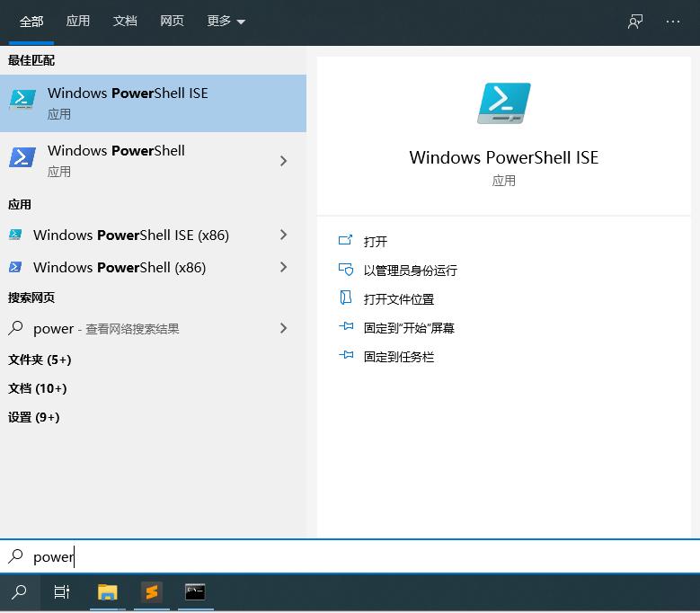
Task: Expand the 更多 dropdown filter
Action: 226,22
